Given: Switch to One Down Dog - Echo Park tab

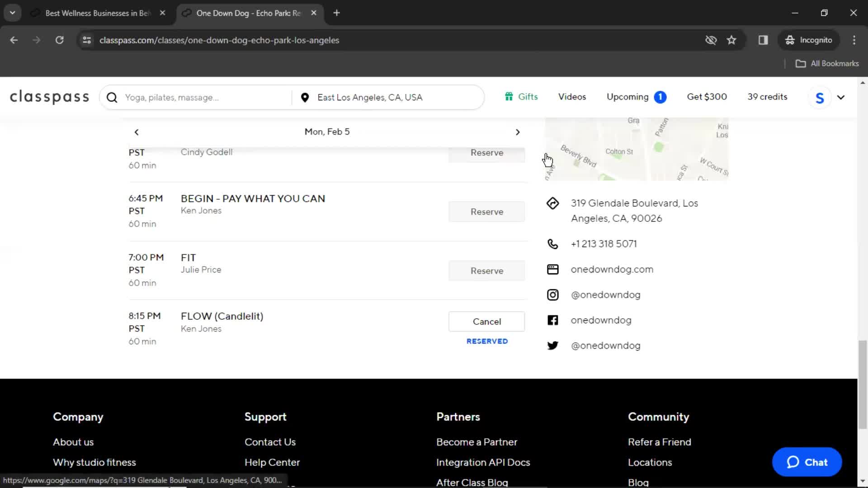Looking at the screenshot, I should click(x=249, y=13).
